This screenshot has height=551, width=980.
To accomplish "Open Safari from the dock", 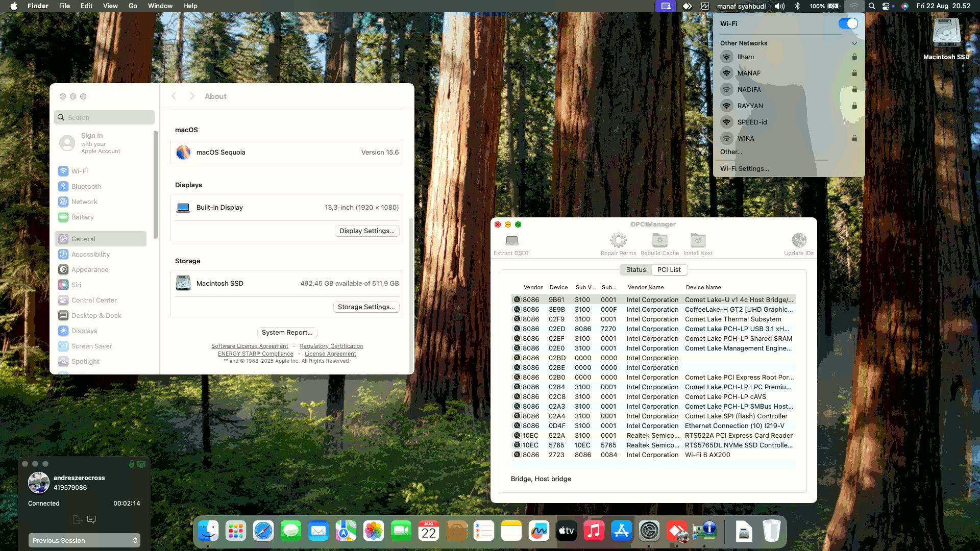I will 263,532.
